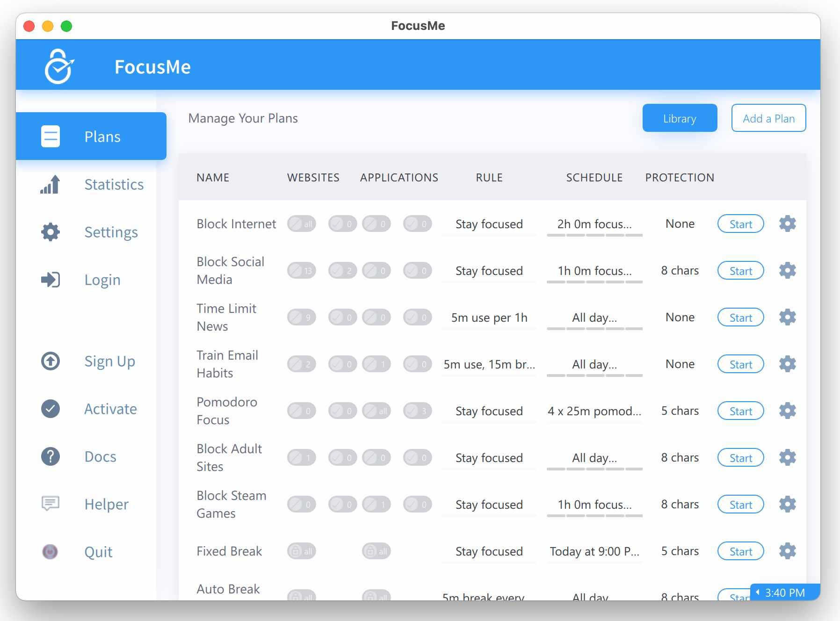840x621 pixels.
Task: Toggle blocked applications '1' pill for Block Steam Games
Action: tap(377, 505)
